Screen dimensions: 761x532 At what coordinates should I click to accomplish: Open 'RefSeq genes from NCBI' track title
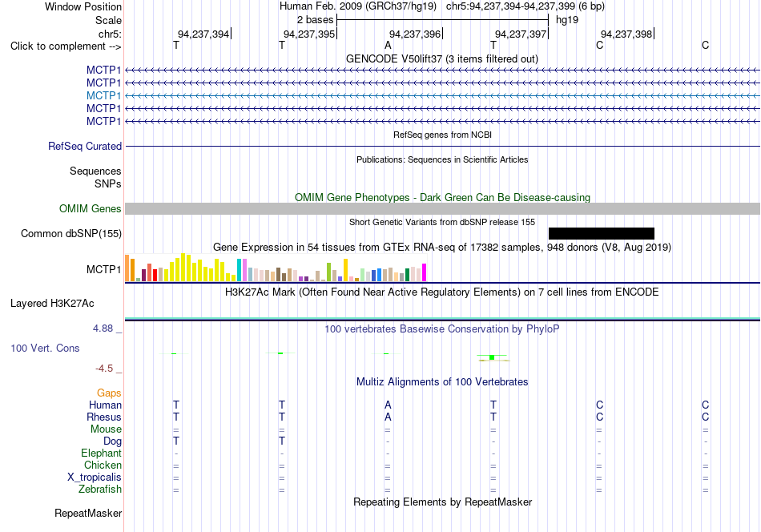click(442, 135)
